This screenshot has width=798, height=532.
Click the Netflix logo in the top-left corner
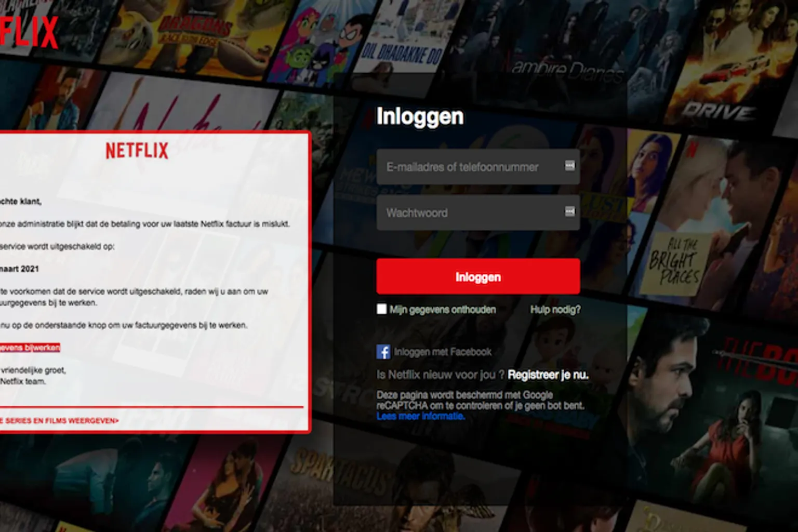click(29, 32)
